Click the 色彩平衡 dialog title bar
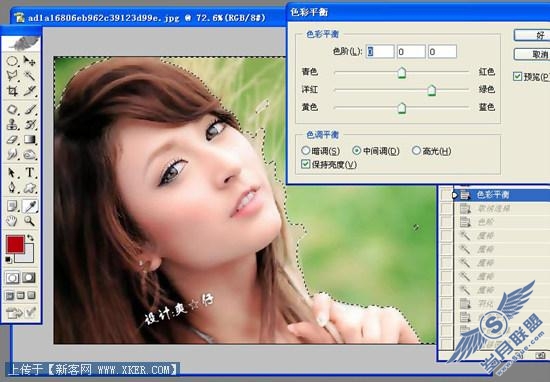 [x=418, y=12]
